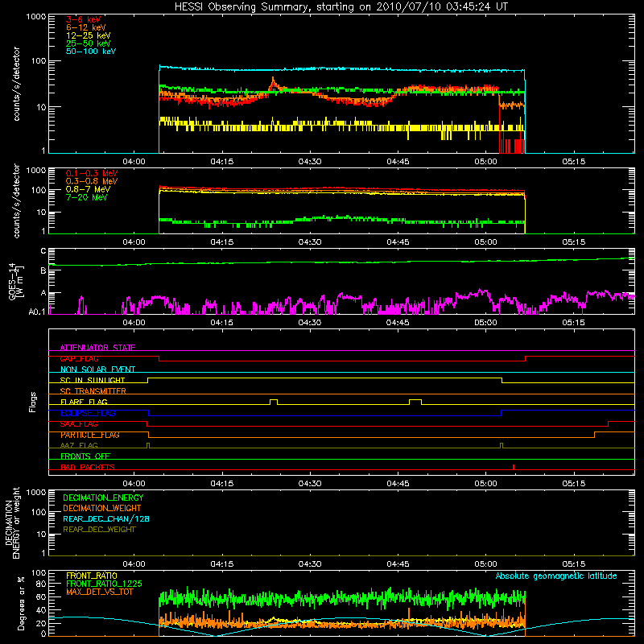Click the "C" class tick on GOES panel
This screenshot has height=644, width=644.
[43, 251]
